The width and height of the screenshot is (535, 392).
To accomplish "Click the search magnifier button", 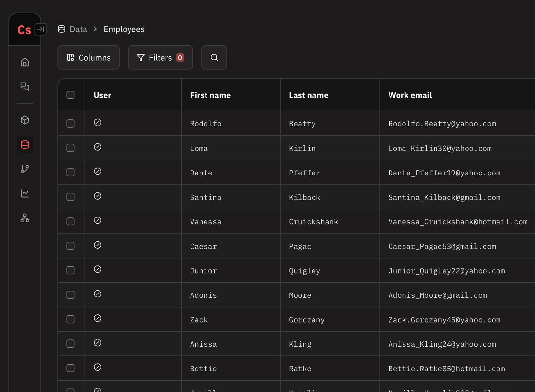I will 214,57.
